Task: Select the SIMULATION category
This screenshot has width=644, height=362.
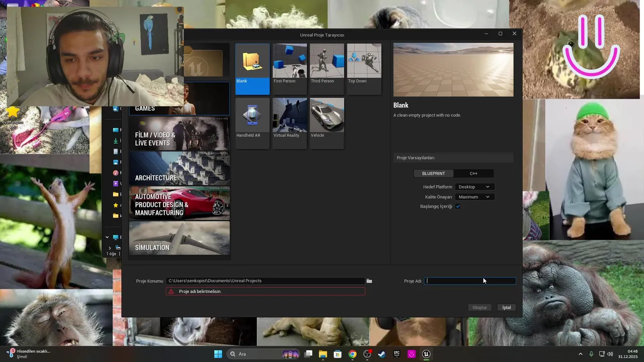Action: click(179, 238)
